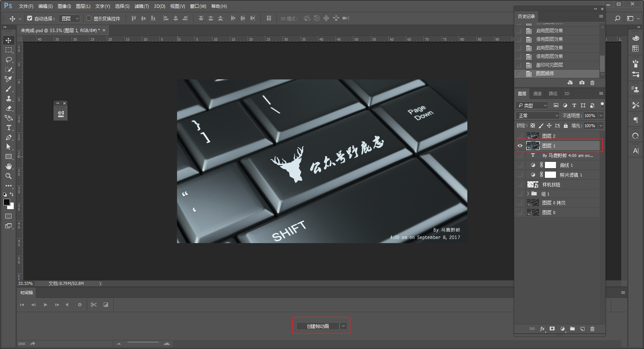Select the Clone Stamp tool
The height and width of the screenshot is (349, 644).
coord(9,98)
